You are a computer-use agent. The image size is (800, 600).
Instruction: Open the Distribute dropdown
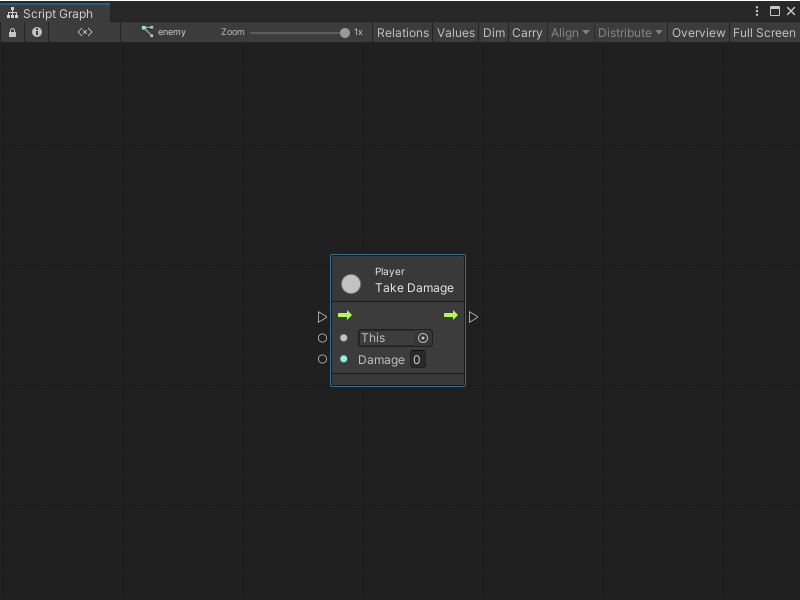tap(630, 32)
